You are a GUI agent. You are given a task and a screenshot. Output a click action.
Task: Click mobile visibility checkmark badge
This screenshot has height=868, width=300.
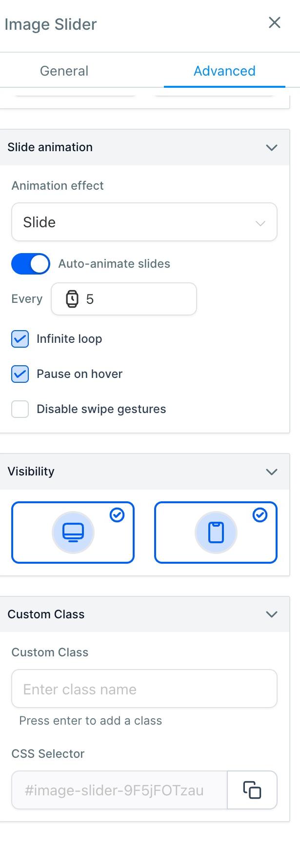click(260, 515)
